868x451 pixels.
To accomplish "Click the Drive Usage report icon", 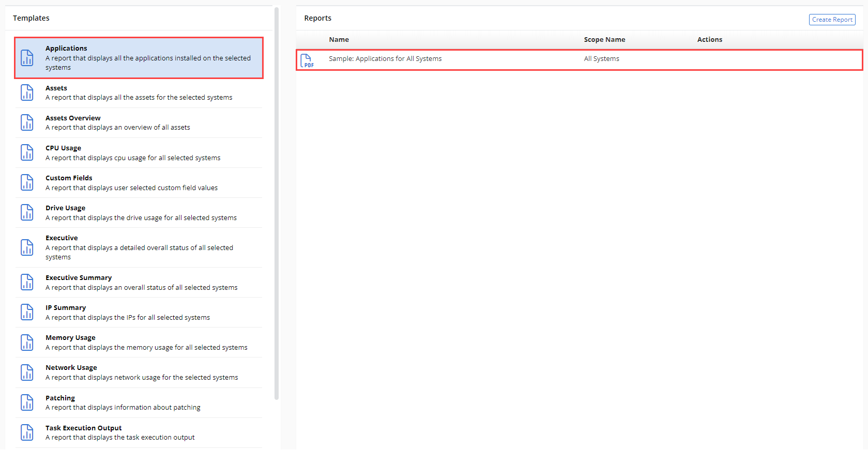I will pos(27,213).
